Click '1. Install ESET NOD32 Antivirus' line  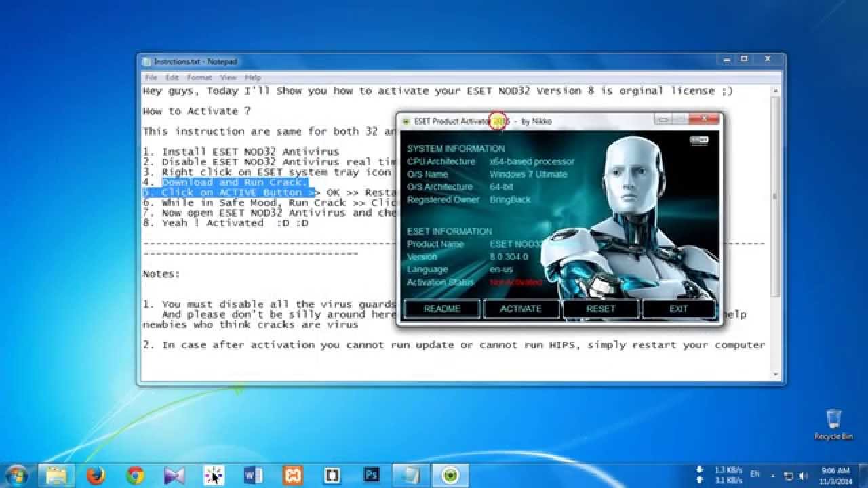[x=241, y=152]
